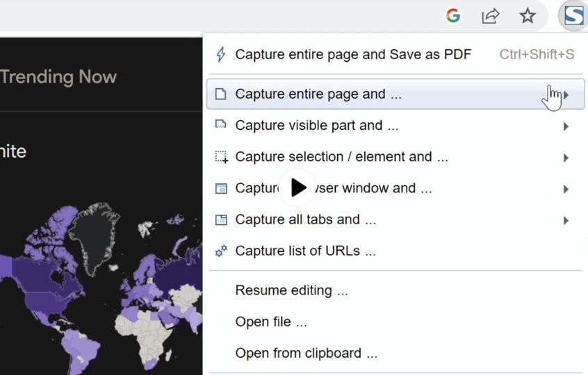This screenshot has height=375, width=588.
Task: Select Capture entire page and Save as PDF
Action: (353, 54)
